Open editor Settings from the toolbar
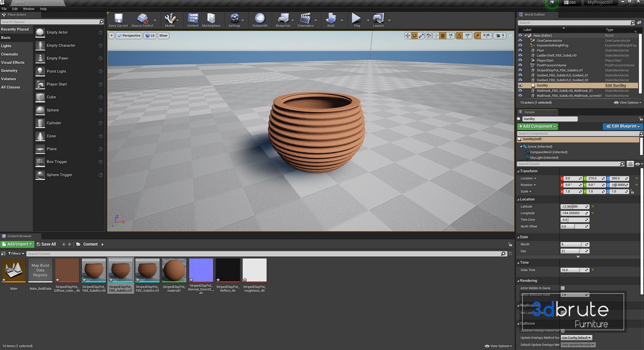This screenshot has height=350, width=644. coord(235,19)
